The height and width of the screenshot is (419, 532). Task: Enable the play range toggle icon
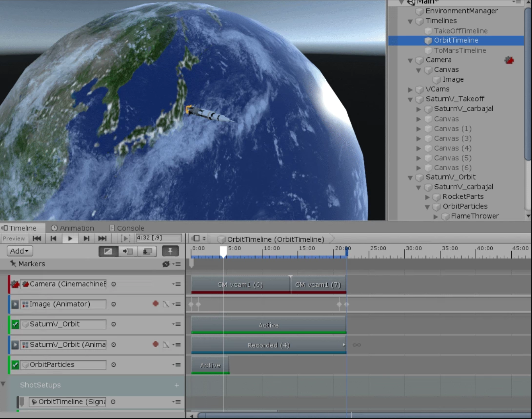pyautogui.click(x=125, y=238)
